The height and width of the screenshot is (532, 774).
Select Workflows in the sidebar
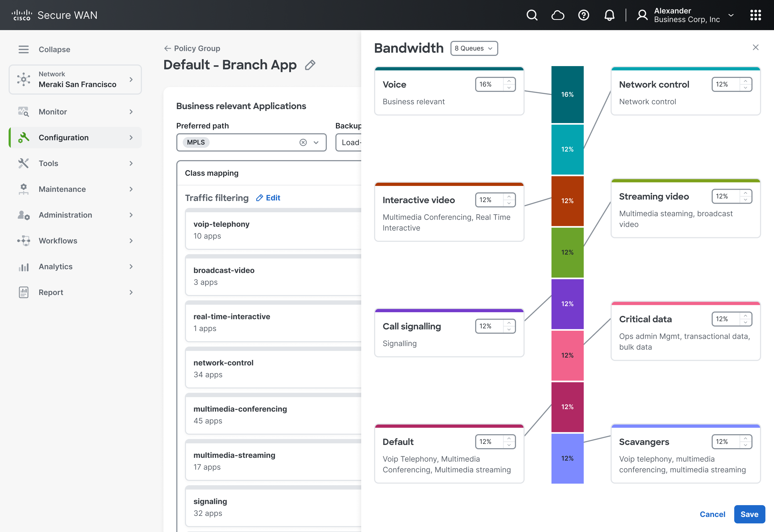point(75,241)
